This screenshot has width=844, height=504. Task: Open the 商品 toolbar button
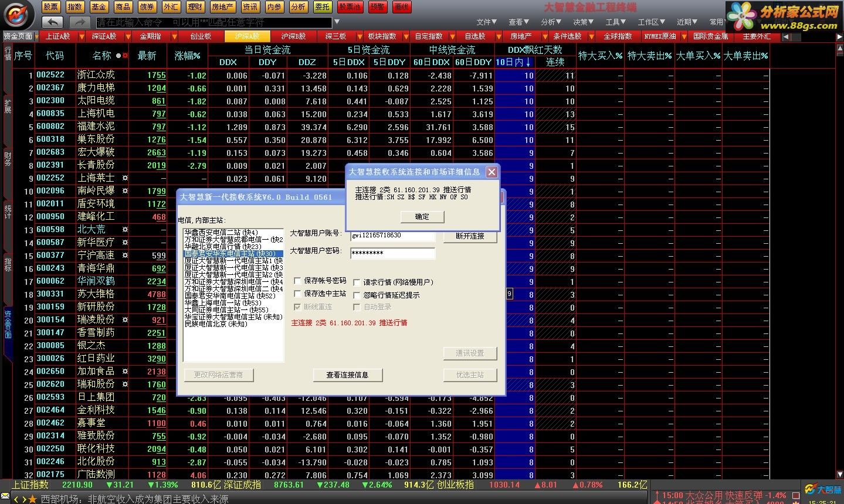click(x=123, y=7)
